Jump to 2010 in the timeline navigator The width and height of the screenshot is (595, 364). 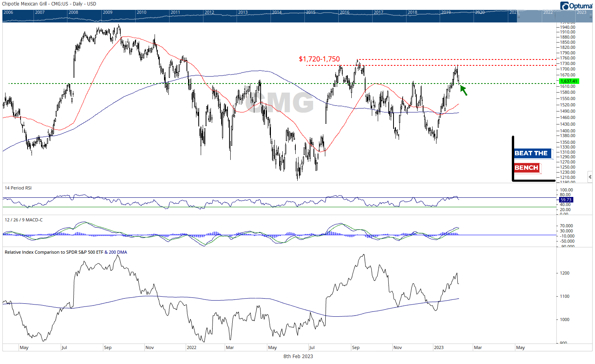142,13
